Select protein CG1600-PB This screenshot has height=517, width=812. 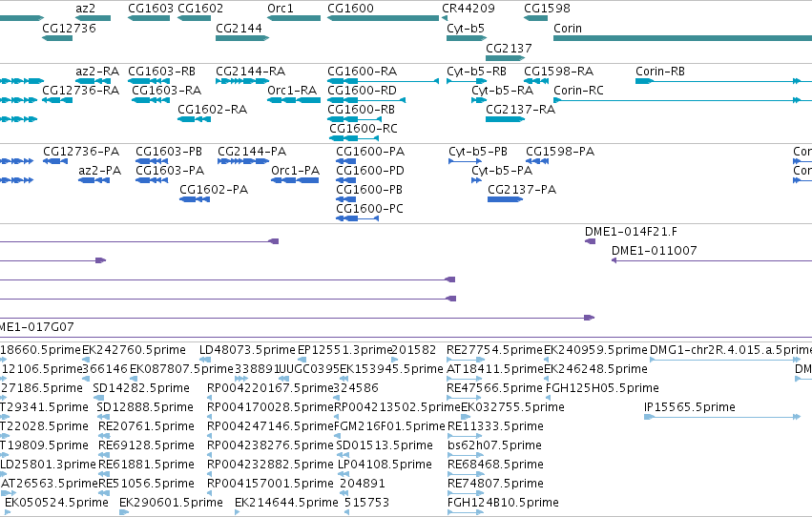346,199
